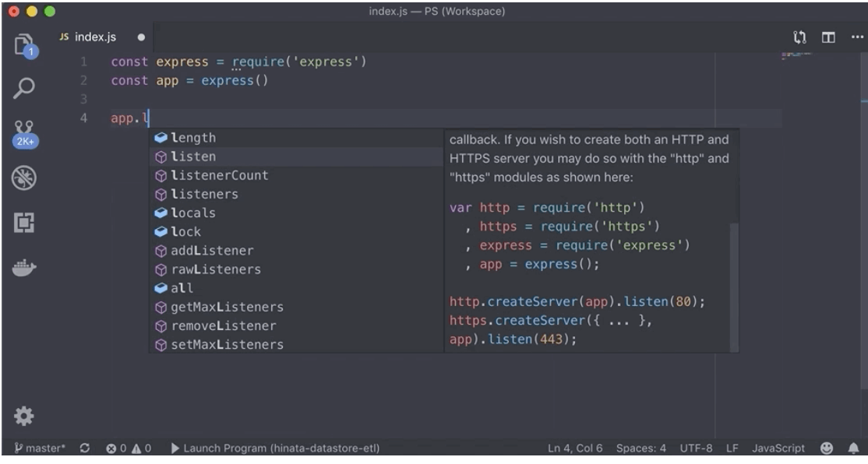Click the minimap in the editor
The image size is (868, 464).
[x=796, y=55]
